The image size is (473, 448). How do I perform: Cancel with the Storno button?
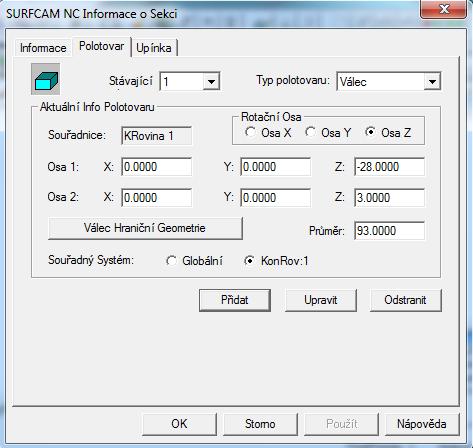(260, 424)
